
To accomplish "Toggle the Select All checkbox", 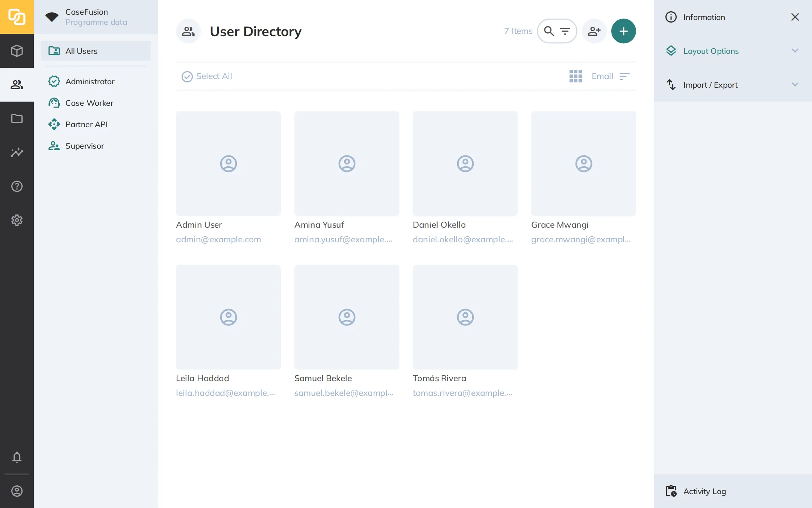I will tap(187, 76).
